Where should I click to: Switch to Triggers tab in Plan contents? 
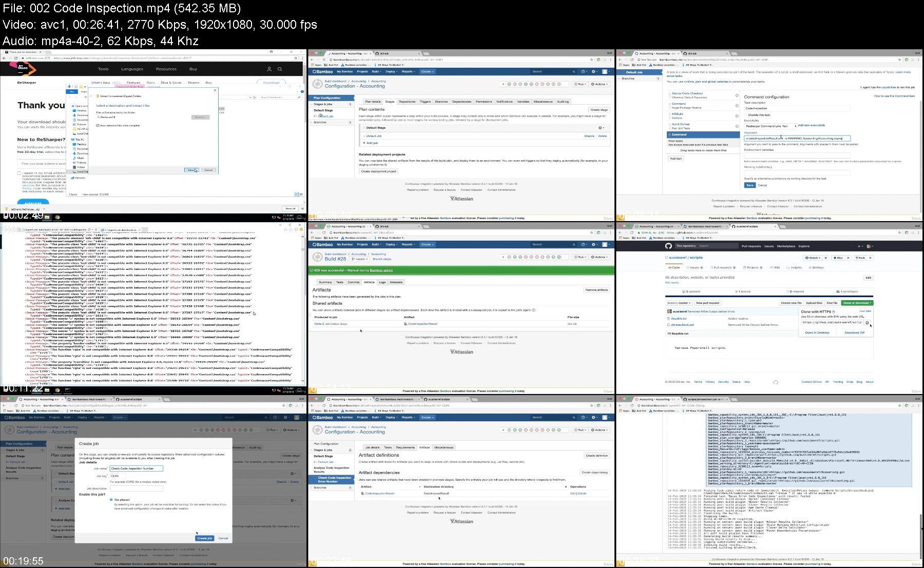pos(426,102)
